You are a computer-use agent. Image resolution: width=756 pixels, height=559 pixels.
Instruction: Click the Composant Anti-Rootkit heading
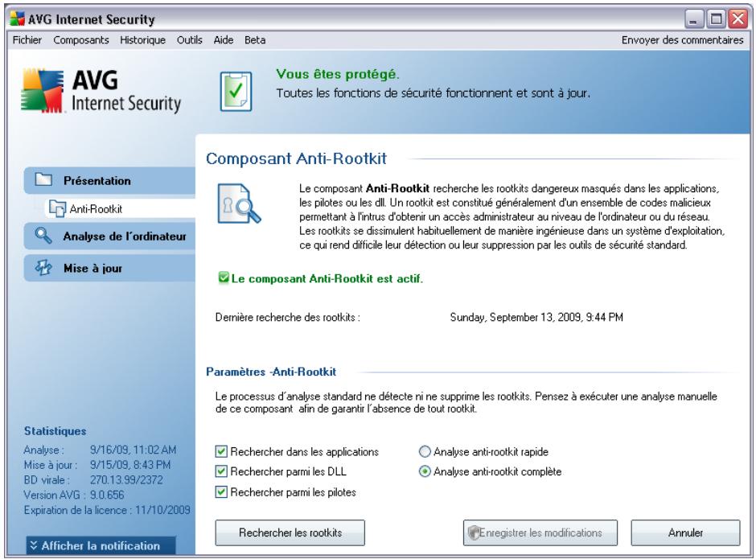coord(296,158)
